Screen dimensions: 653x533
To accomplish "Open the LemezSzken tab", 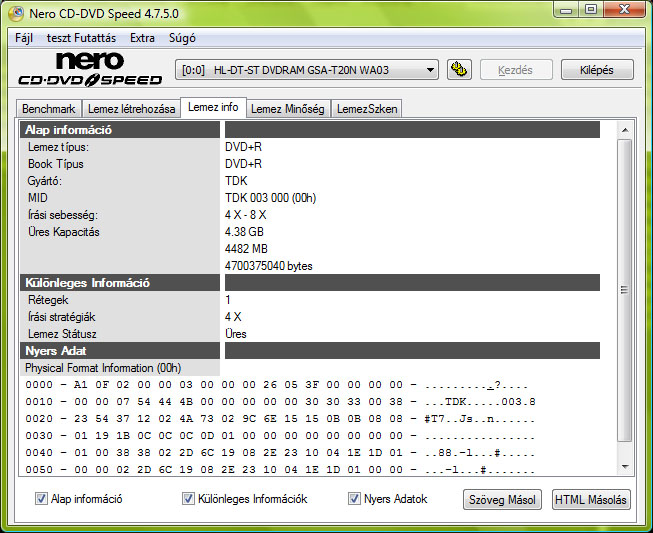I will tap(367, 109).
